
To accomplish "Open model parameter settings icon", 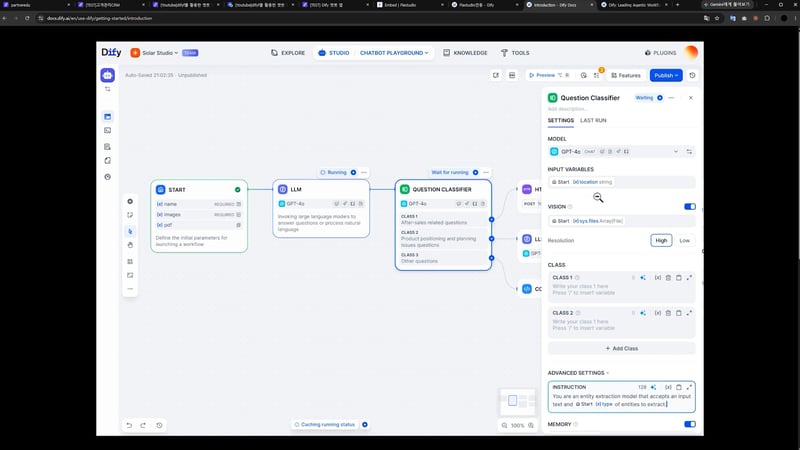I will (689, 152).
